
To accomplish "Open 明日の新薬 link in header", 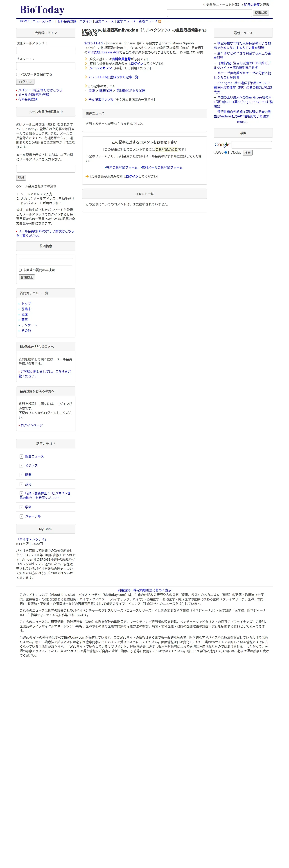I will coord(252,5).
